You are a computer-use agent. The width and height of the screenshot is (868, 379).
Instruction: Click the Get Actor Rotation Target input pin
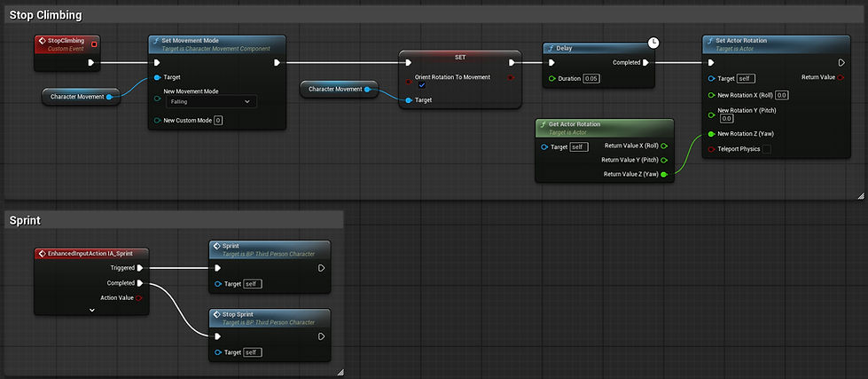tap(544, 146)
